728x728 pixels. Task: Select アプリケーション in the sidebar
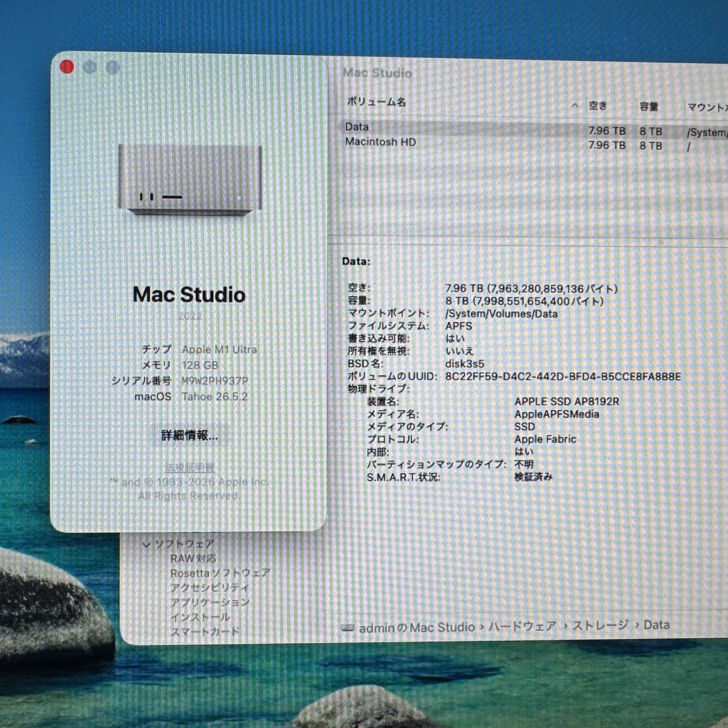coord(210,602)
